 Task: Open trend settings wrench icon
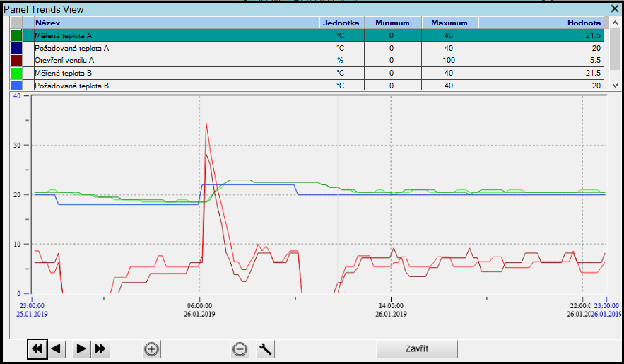pos(265,348)
